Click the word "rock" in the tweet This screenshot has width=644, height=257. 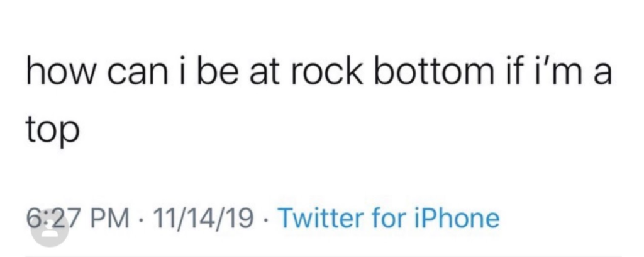(x=327, y=72)
